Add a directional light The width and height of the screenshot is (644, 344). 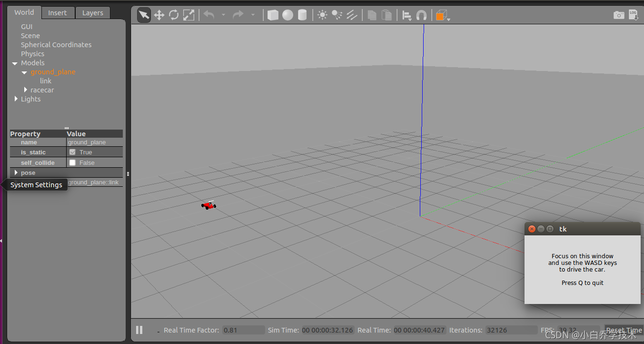click(x=352, y=15)
